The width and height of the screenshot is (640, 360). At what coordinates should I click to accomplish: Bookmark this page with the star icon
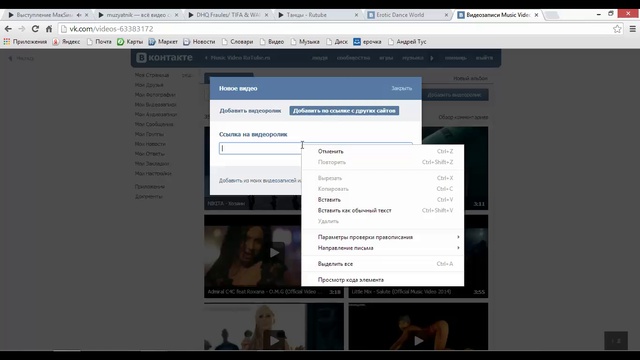[617, 29]
